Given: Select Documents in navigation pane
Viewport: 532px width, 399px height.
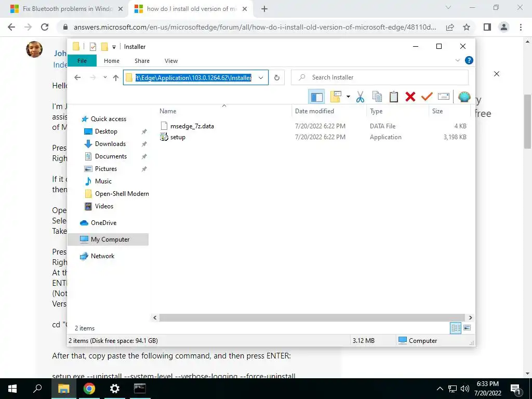Looking at the screenshot, I should (111, 156).
